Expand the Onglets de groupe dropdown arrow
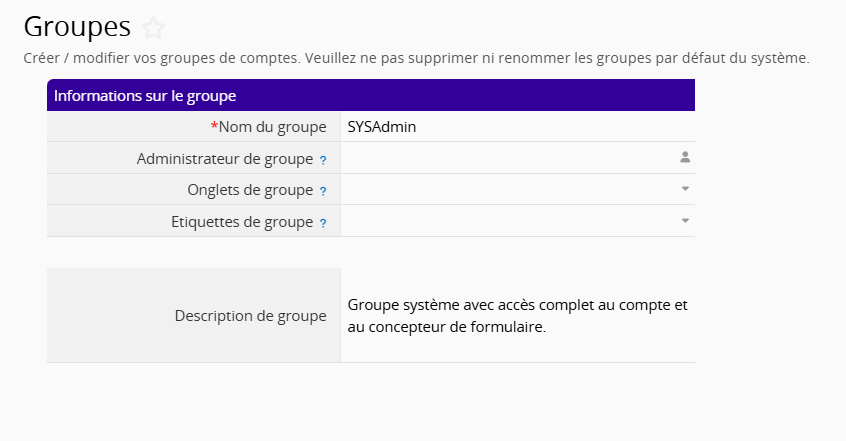846x441 pixels. coord(685,189)
